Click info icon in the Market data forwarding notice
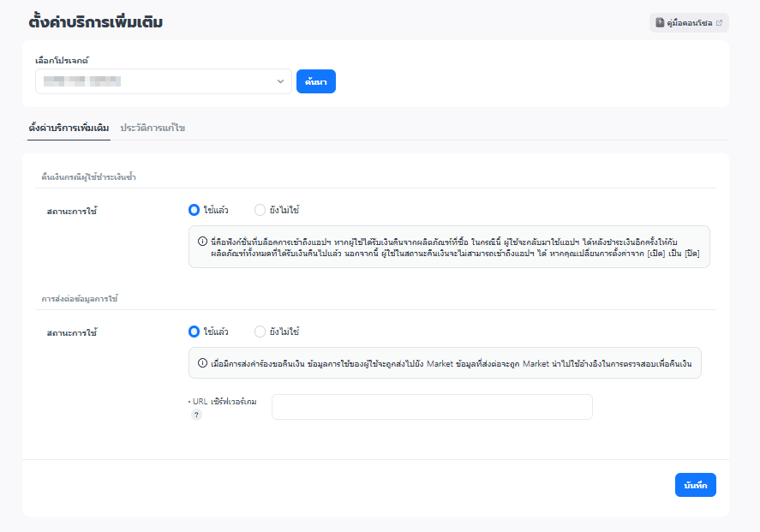The image size is (760, 532). point(202,362)
